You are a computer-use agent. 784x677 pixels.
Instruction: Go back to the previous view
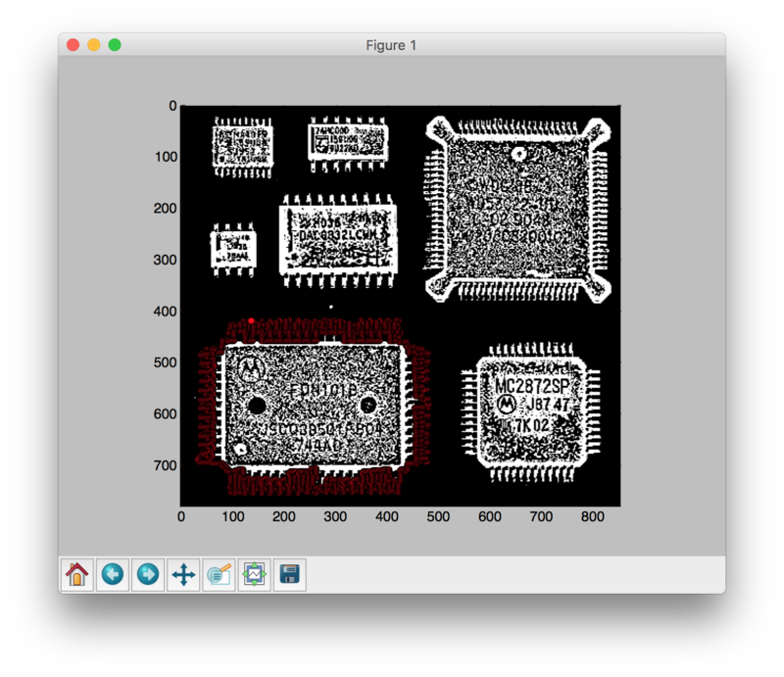[113, 574]
